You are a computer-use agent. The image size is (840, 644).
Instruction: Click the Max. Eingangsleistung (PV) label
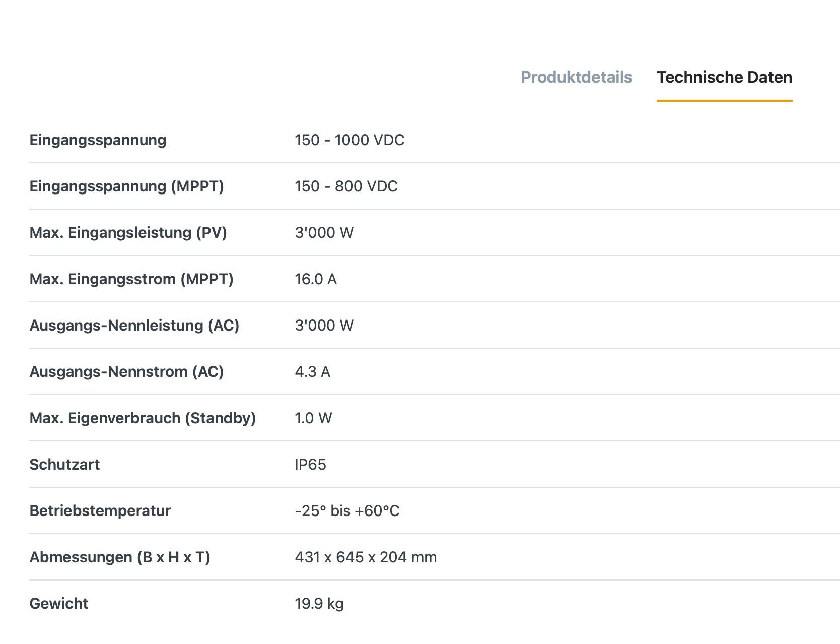[128, 233]
